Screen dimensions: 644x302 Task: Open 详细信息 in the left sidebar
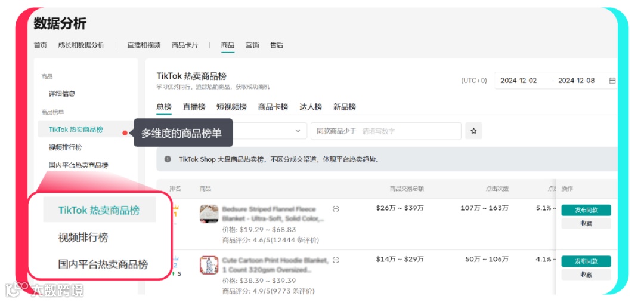62,94
